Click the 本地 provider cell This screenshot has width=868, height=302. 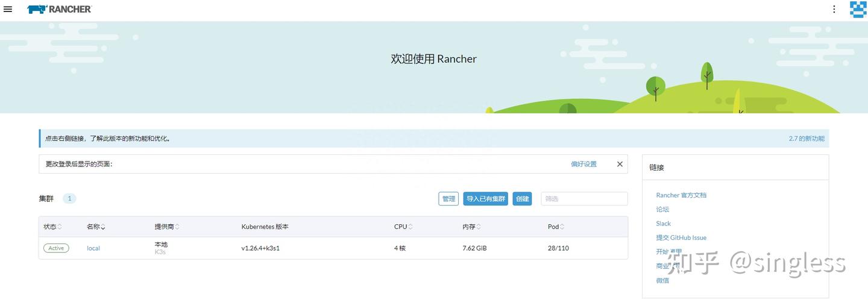point(161,245)
